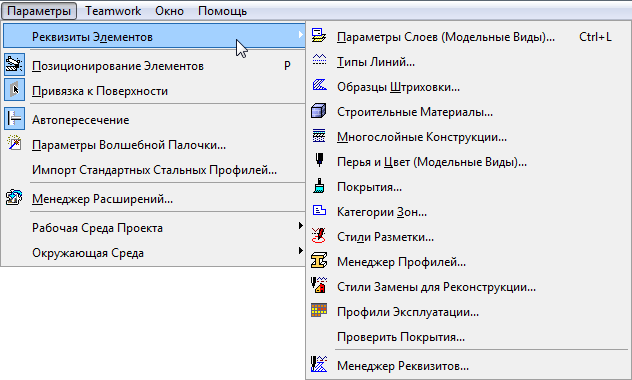Open Образцы Штриховки… entry
Screen dimensions: 632x380
(x=398, y=87)
